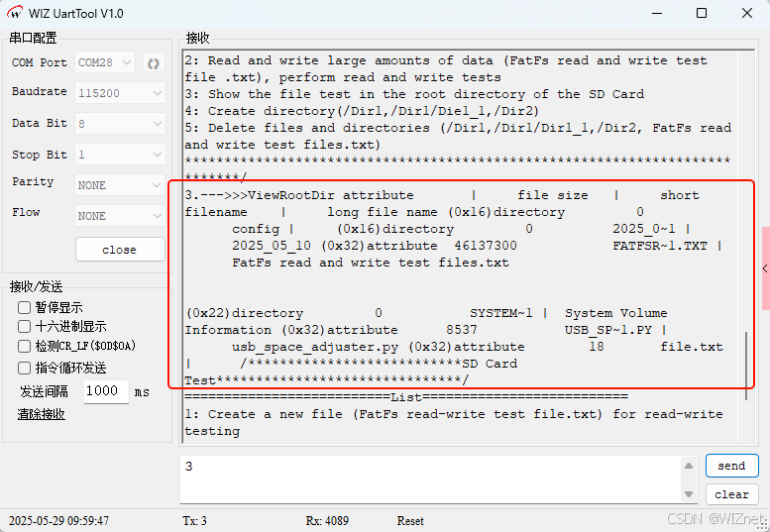The height and width of the screenshot is (532, 770).
Task: Click the 'config |' directory entry text
Action: (x=264, y=229)
